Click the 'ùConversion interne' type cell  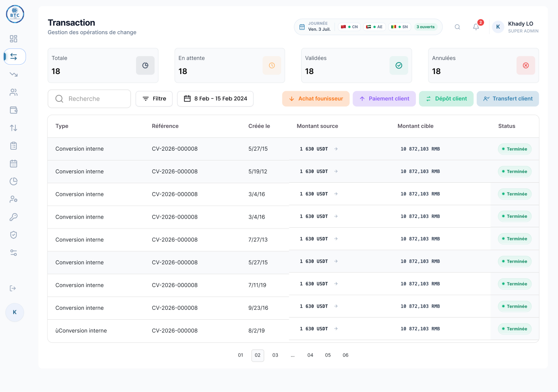click(x=81, y=331)
